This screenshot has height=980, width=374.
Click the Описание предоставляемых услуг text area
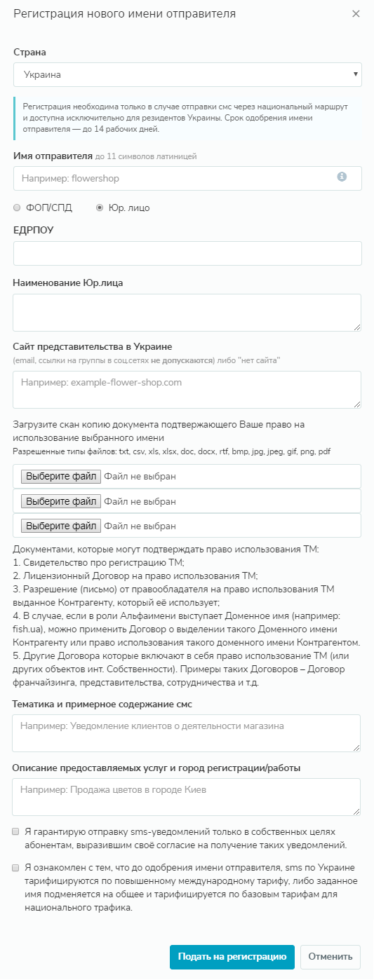(187, 797)
